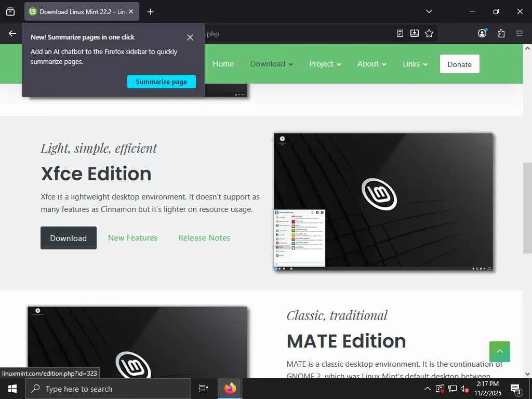Click the page vertical scrollbar thumb
The width and height of the screenshot is (532, 399).
click(527, 208)
